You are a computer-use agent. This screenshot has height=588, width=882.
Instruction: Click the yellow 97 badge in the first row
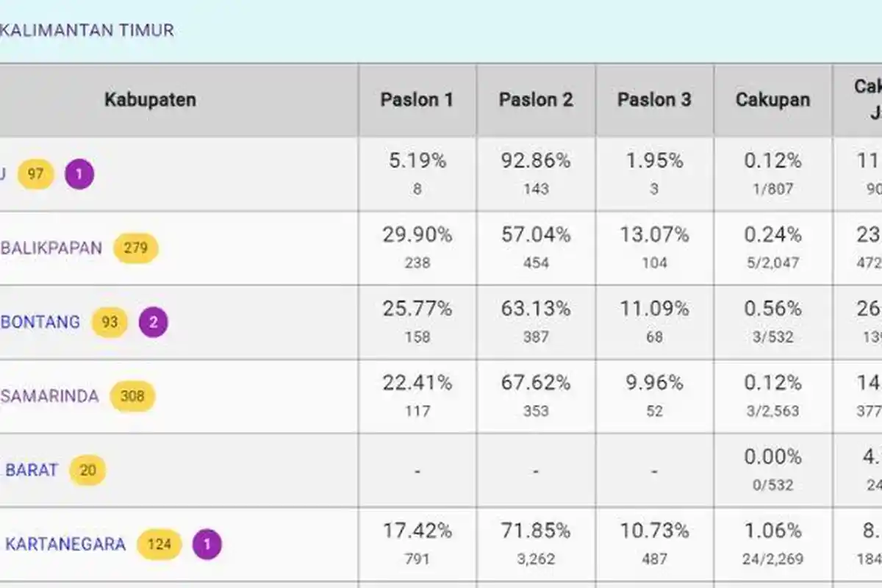coord(35,174)
